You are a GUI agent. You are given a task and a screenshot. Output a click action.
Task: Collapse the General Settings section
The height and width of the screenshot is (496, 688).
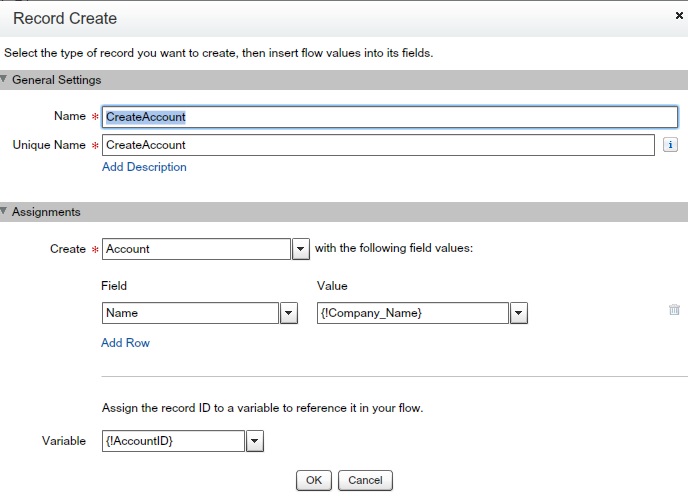pyautogui.click(x=4, y=80)
